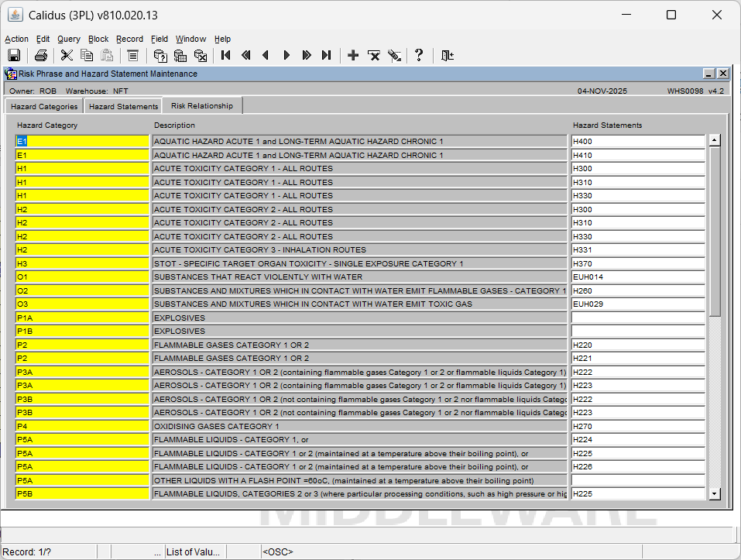This screenshot has height=560, width=741.
Task: Jump to the last record icon
Action: click(326, 55)
